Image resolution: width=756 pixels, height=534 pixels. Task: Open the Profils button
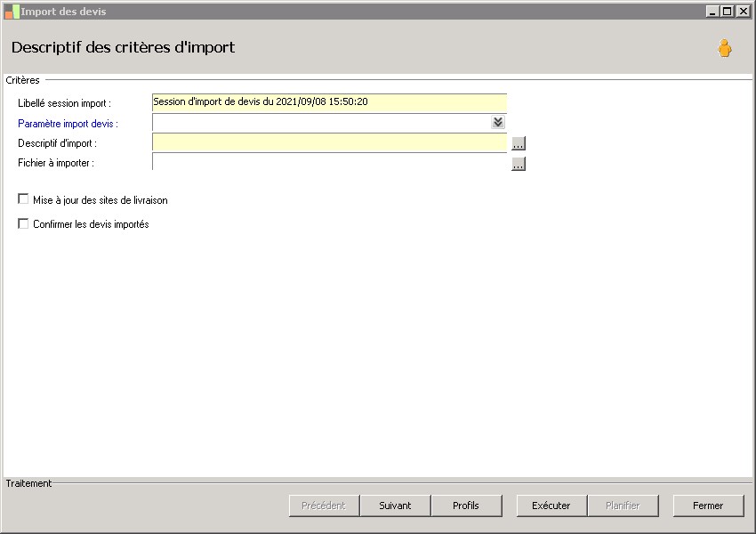[x=466, y=506]
